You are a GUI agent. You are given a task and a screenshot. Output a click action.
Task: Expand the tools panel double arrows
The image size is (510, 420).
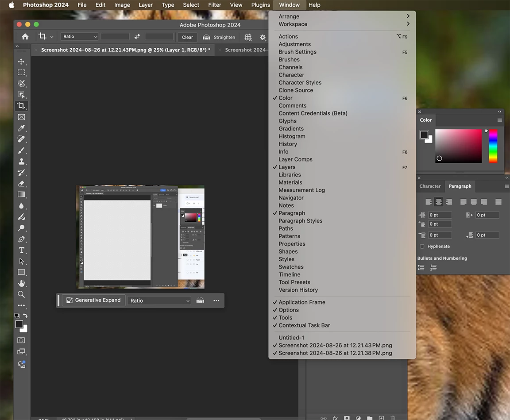tap(17, 46)
